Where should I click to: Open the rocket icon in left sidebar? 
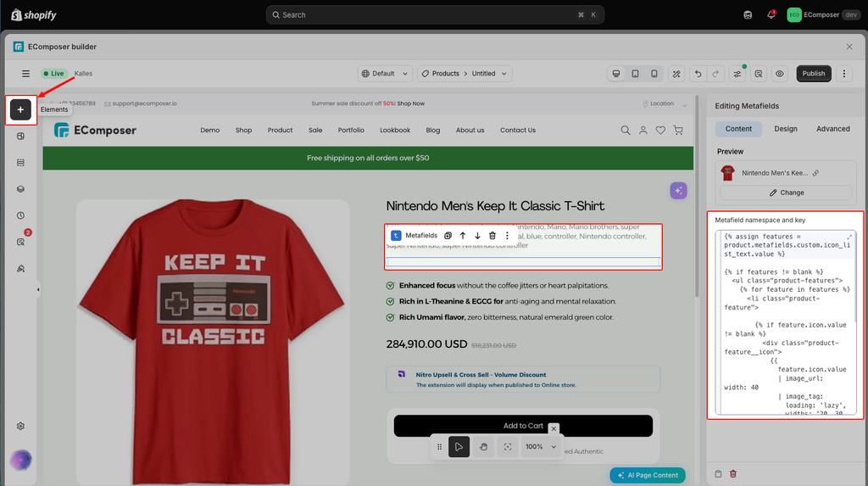point(20,268)
